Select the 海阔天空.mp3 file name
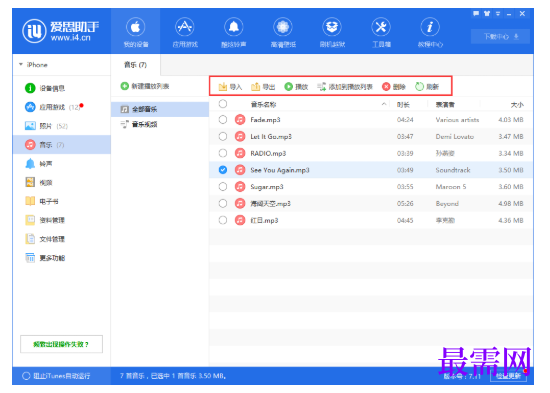The image size is (550, 393). point(270,204)
